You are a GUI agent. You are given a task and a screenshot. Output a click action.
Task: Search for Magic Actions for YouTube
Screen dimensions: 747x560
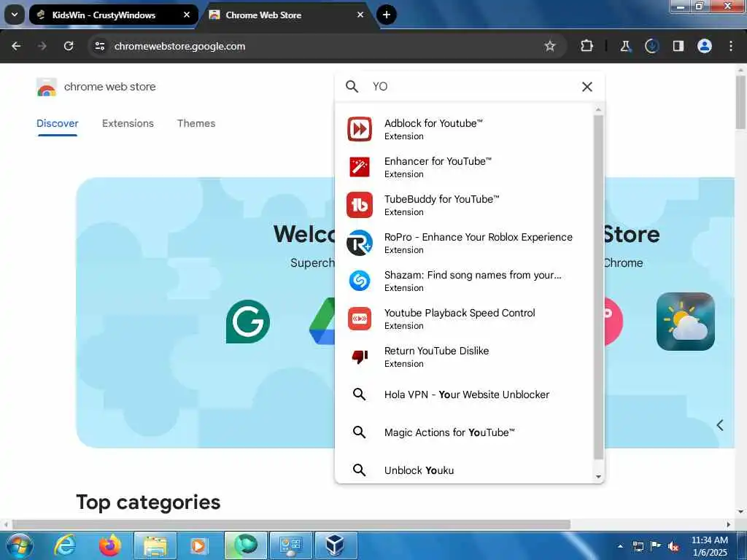(465, 432)
